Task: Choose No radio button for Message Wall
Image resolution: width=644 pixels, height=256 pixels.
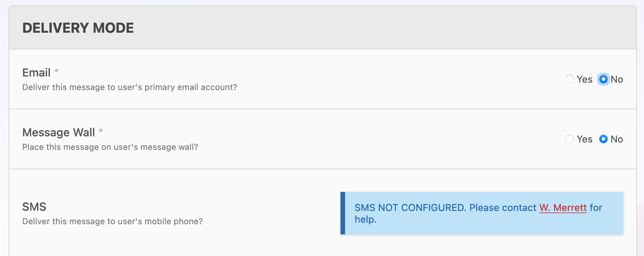Action: 603,139
